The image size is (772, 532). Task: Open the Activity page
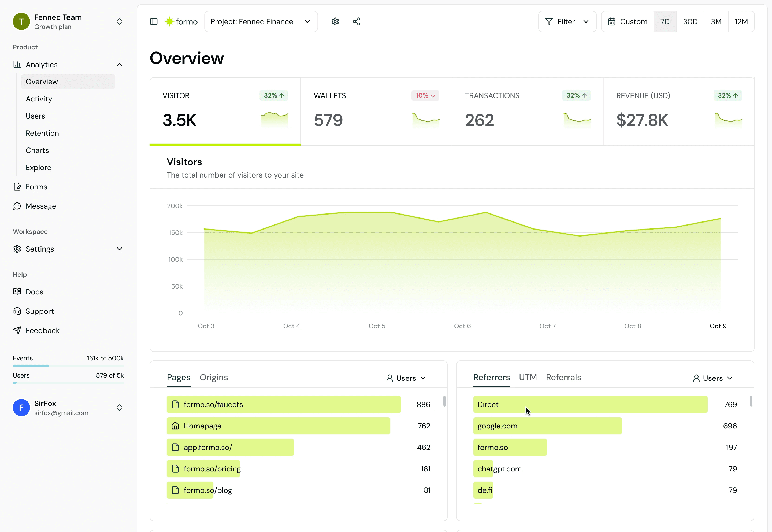[68, 99]
